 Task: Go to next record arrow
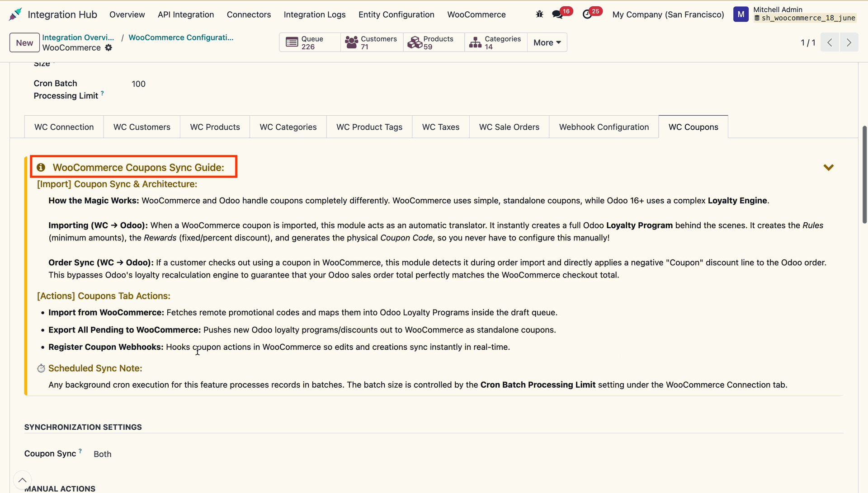tap(849, 42)
